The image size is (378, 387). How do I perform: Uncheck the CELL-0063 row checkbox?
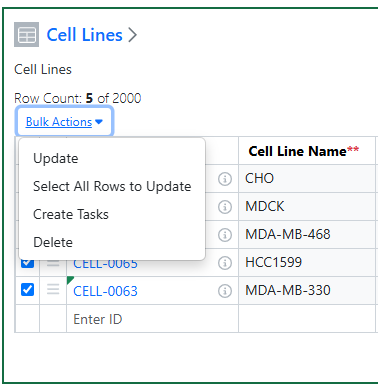coord(27,290)
